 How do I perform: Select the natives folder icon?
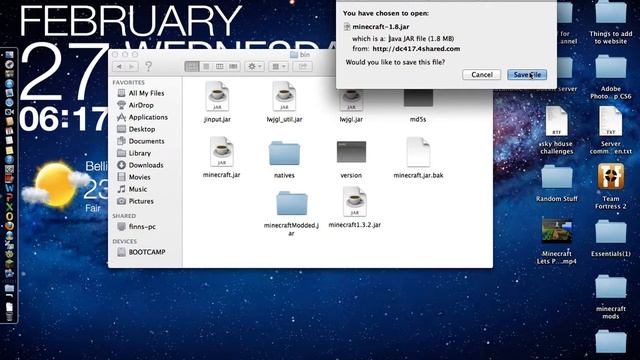click(284, 153)
